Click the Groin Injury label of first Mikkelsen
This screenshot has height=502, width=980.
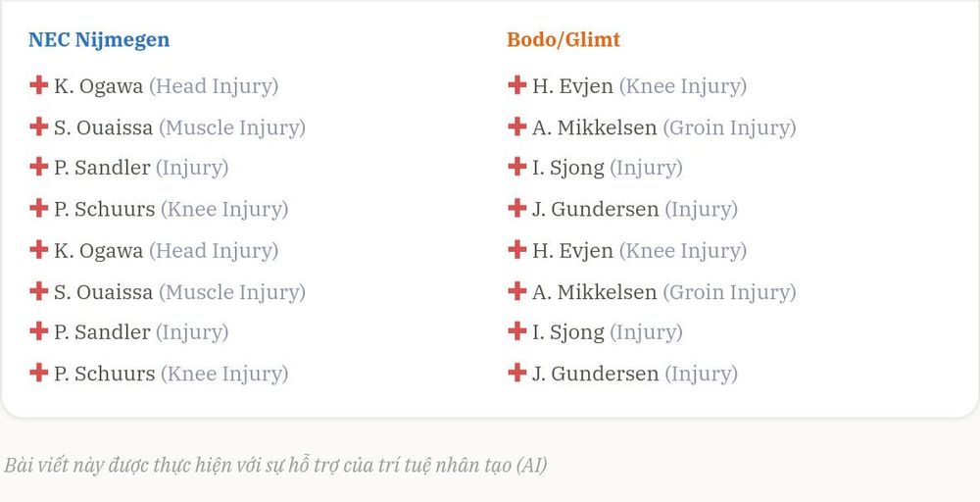(729, 127)
